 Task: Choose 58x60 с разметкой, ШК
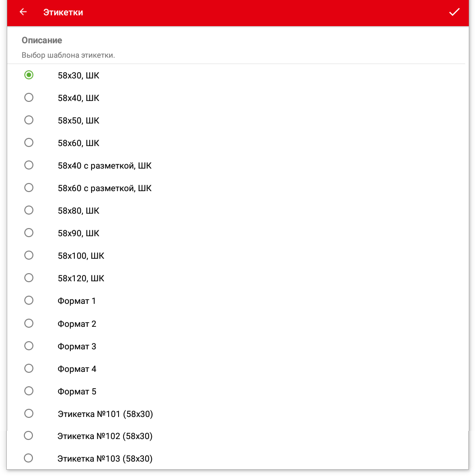pos(29,188)
